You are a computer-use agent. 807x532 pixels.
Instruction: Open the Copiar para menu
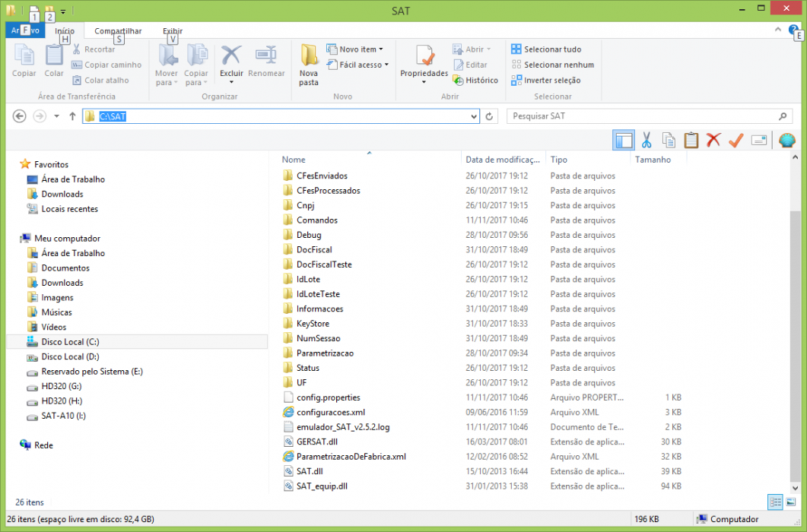[196, 65]
